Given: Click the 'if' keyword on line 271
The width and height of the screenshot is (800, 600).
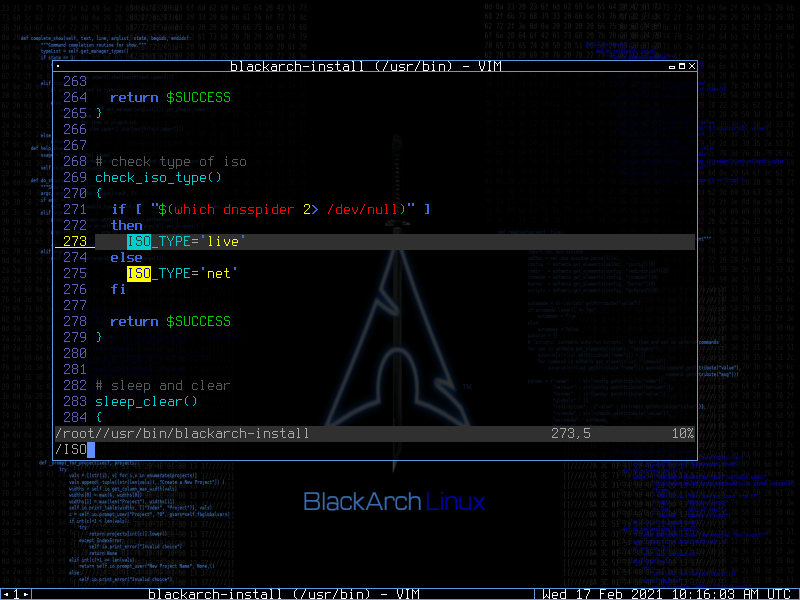Looking at the screenshot, I should [x=118, y=209].
